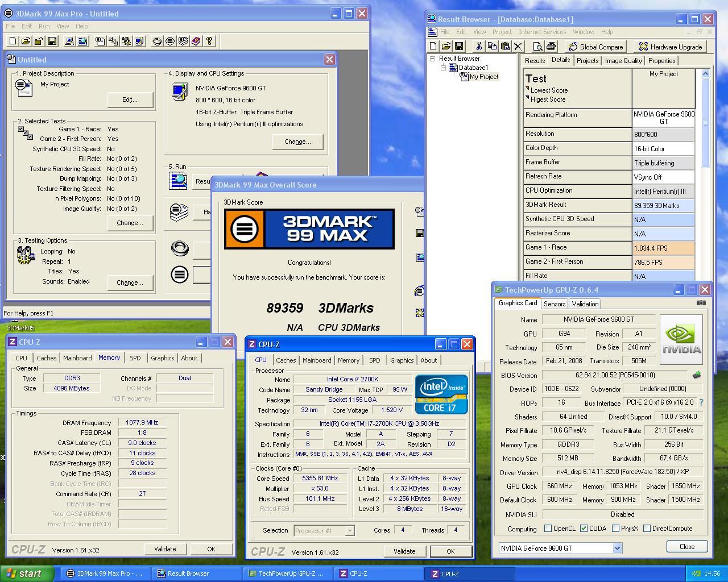Click the GPU-Z BIOS save chip icon
Viewport: 728px width, 582px height.
(696, 375)
